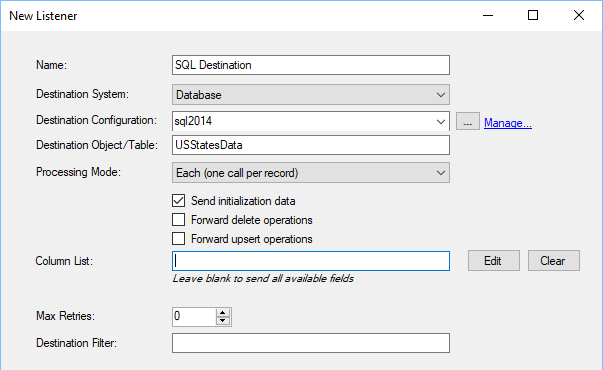Viewport: 603px width, 370px height.
Task: Decrease Max Retries with down arrow
Action: (x=223, y=321)
